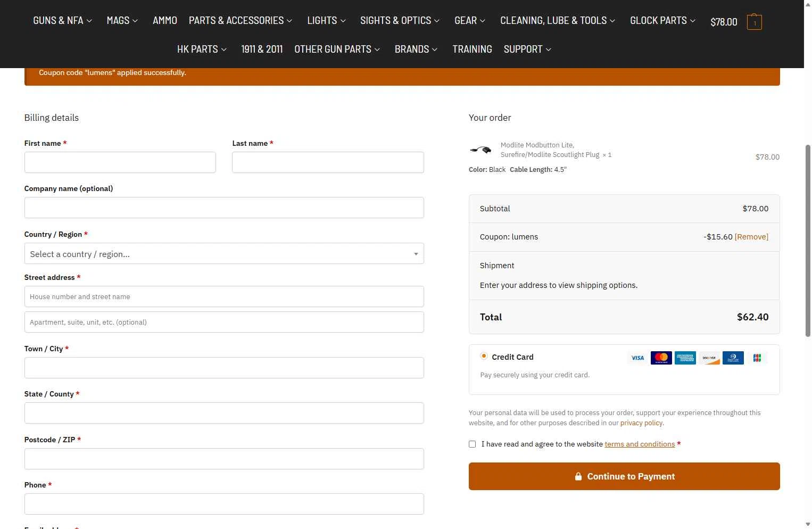The height and width of the screenshot is (529, 812).
Task: Open the Support menu
Action: click(528, 49)
